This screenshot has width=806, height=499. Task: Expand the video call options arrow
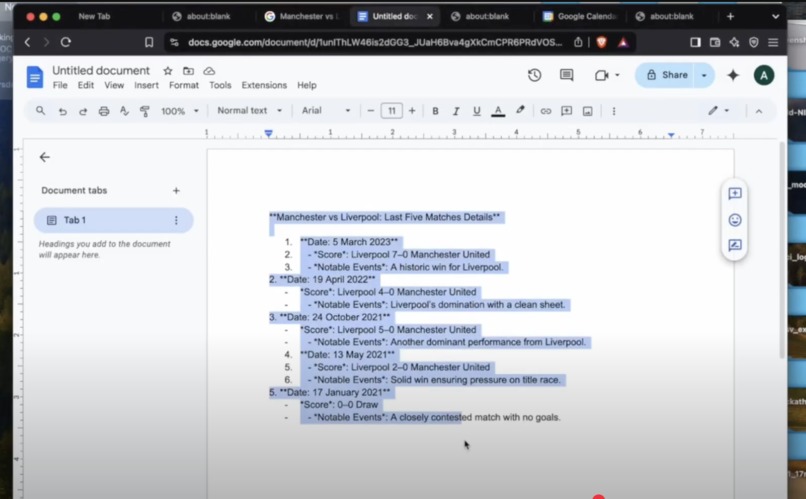coord(617,75)
